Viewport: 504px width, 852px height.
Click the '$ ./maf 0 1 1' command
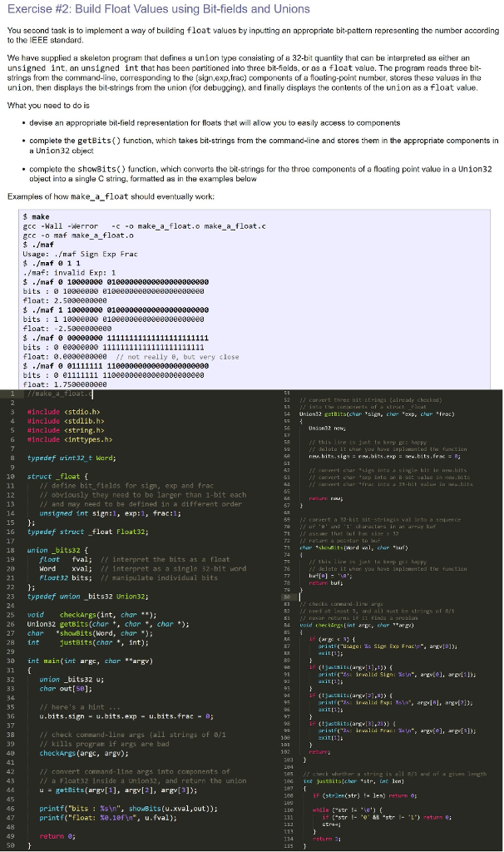[x=52, y=263]
